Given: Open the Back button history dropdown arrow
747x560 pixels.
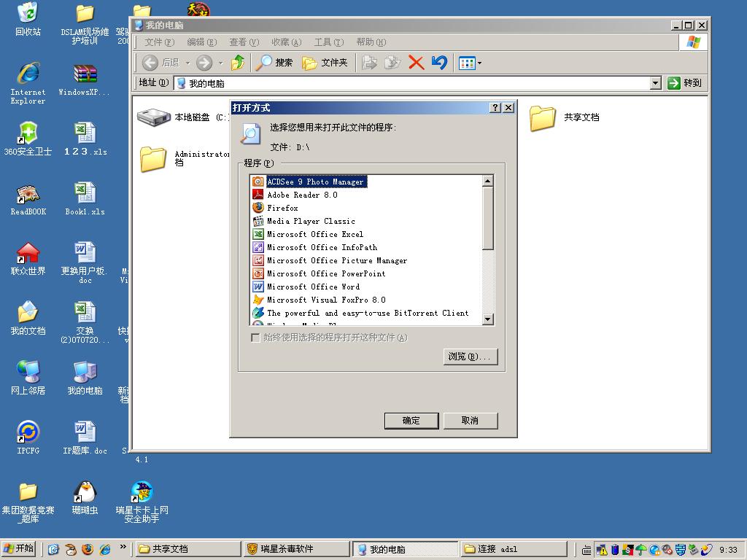Looking at the screenshot, I should tap(187, 63).
